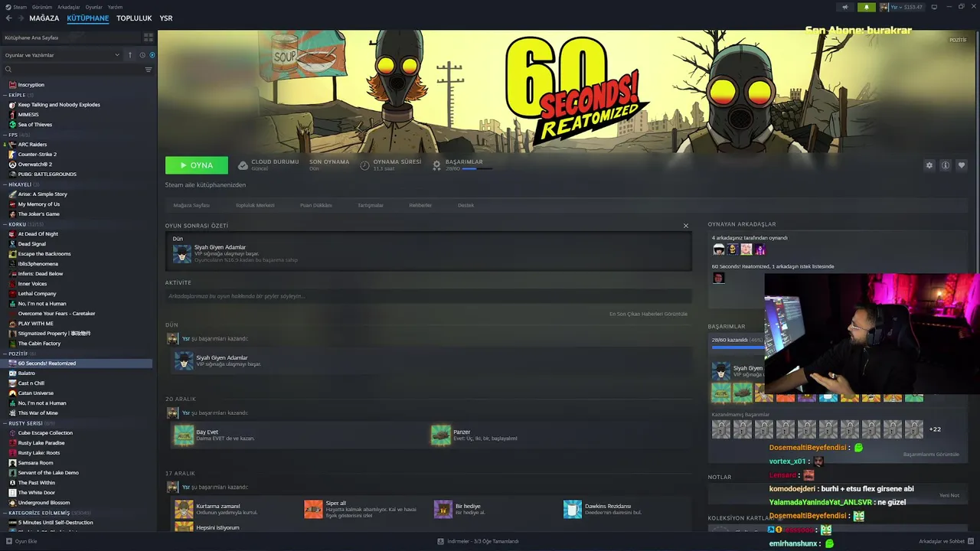This screenshot has height=551, width=980.
Task: Collapse the FPS category
Action: 5,135
